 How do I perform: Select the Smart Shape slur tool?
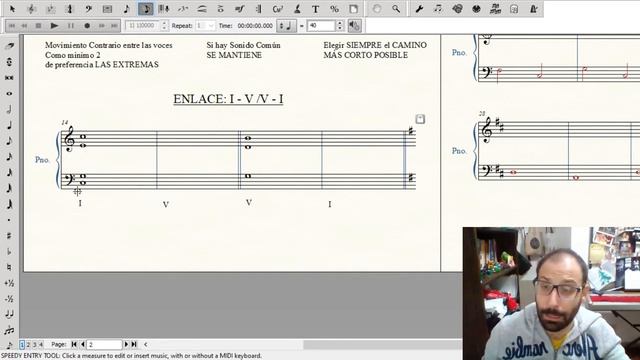point(202,9)
